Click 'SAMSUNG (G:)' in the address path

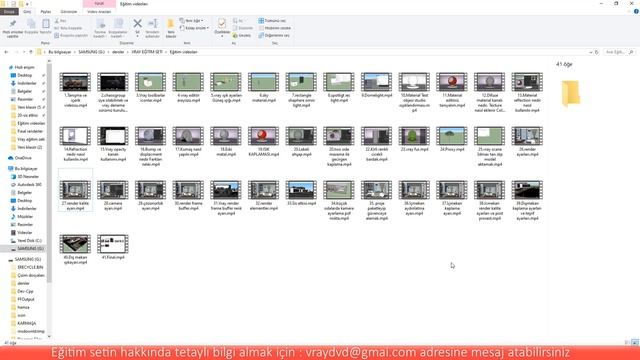[91, 52]
